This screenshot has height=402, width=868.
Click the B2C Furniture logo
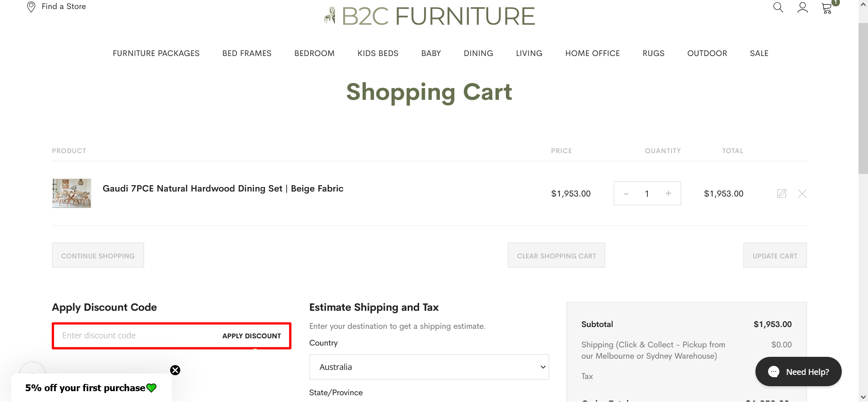(429, 16)
